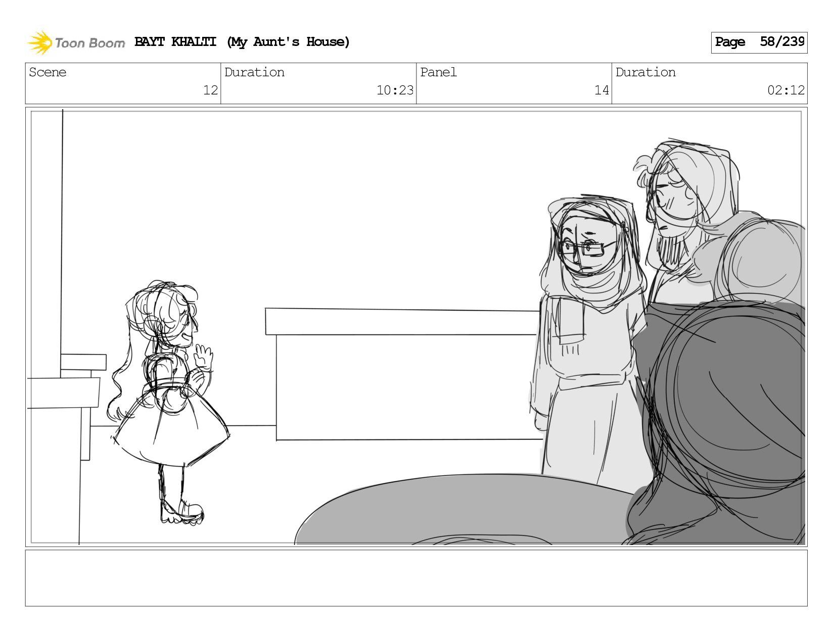Click the 'Scene' label
Image resolution: width=834 pixels, height=644 pixels.
click(48, 72)
